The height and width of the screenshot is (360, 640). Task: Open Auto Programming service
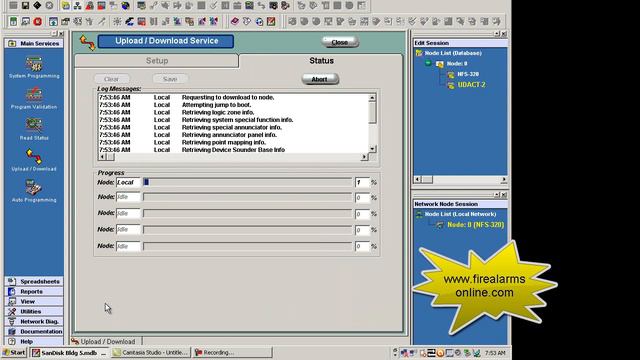34,191
